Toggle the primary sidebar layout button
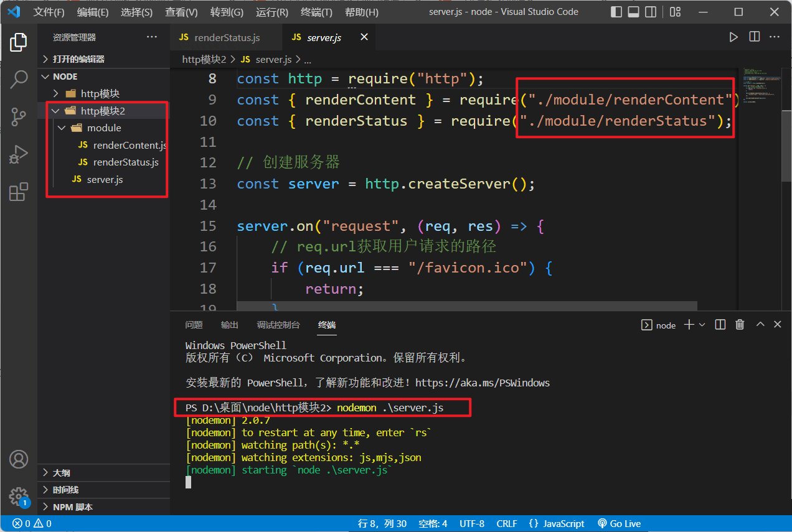 tap(616, 12)
